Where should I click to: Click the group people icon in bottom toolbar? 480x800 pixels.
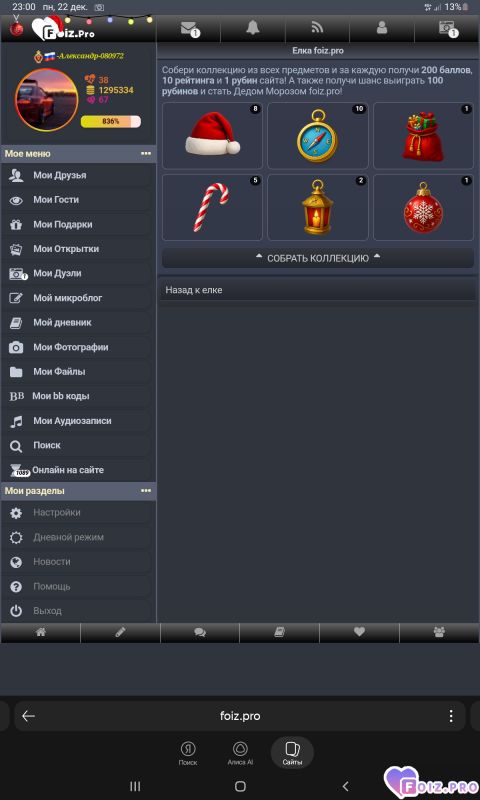click(x=439, y=632)
